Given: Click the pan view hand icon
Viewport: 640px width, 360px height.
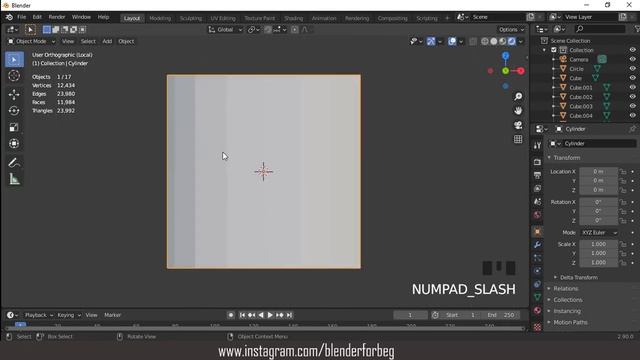Looking at the screenshot, I should click(x=518, y=111).
